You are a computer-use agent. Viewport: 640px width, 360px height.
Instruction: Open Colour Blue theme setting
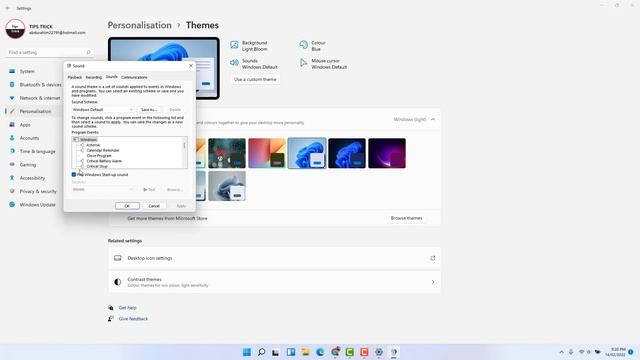pos(313,46)
